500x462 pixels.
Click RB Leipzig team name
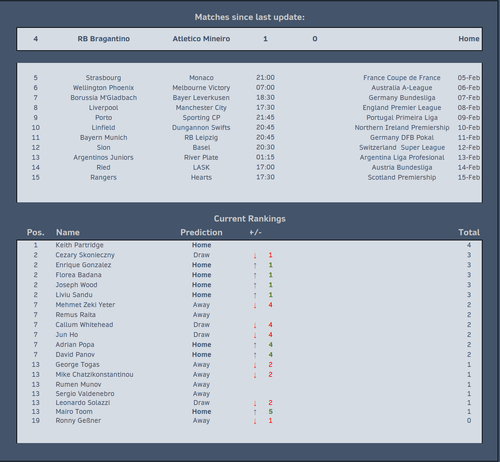[x=201, y=138]
